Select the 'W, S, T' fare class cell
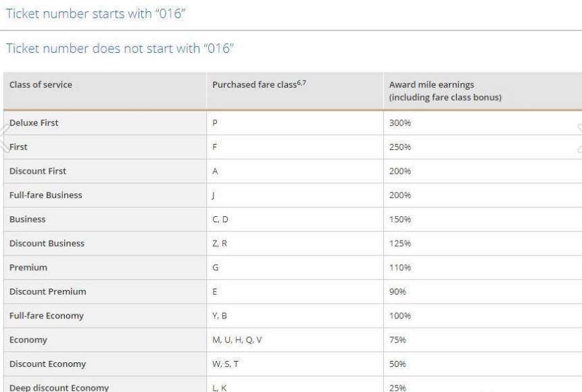 (x=224, y=364)
